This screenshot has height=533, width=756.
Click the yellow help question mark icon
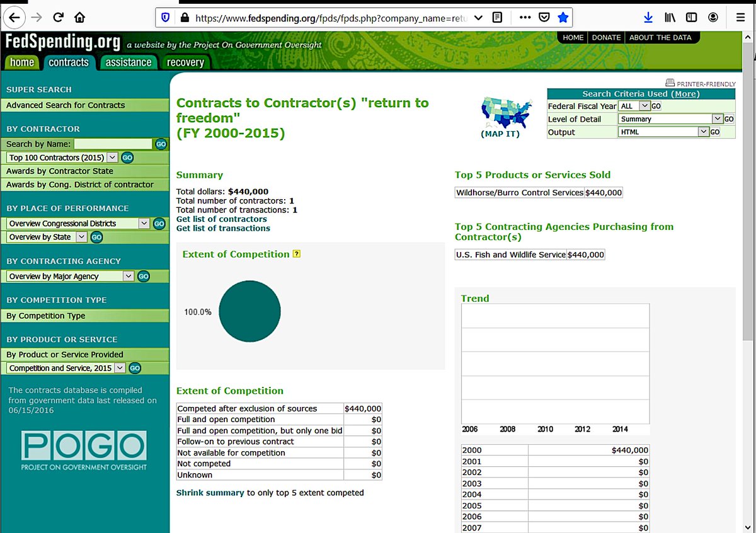pos(297,254)
